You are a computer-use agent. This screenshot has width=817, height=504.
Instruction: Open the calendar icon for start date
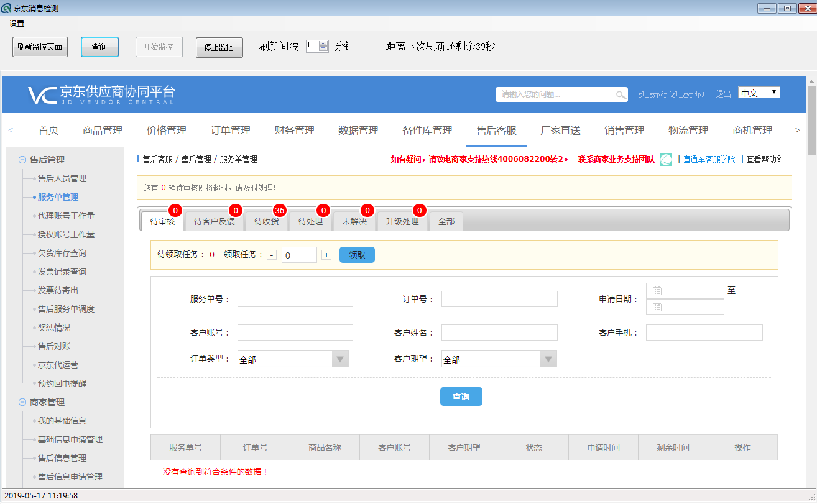point(657,291)
